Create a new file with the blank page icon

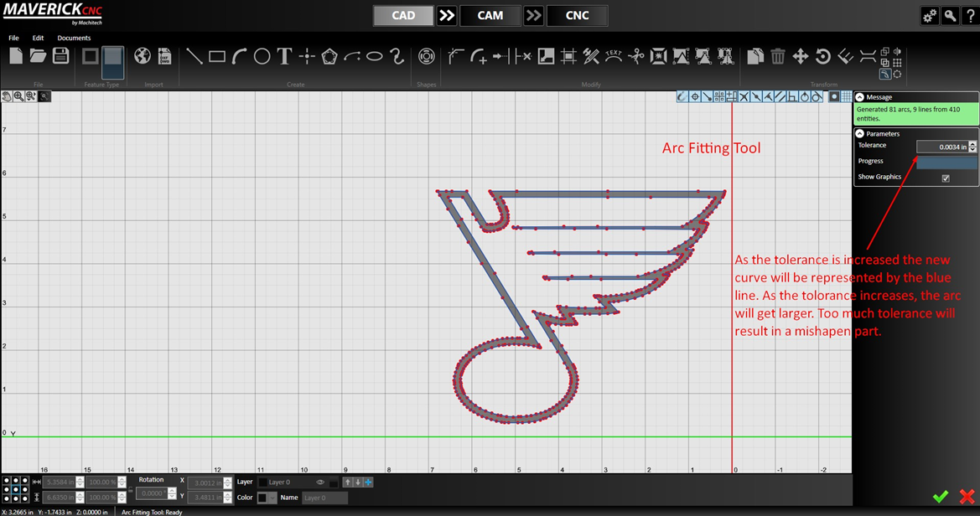pyautogui.click(x=16, y=57)
